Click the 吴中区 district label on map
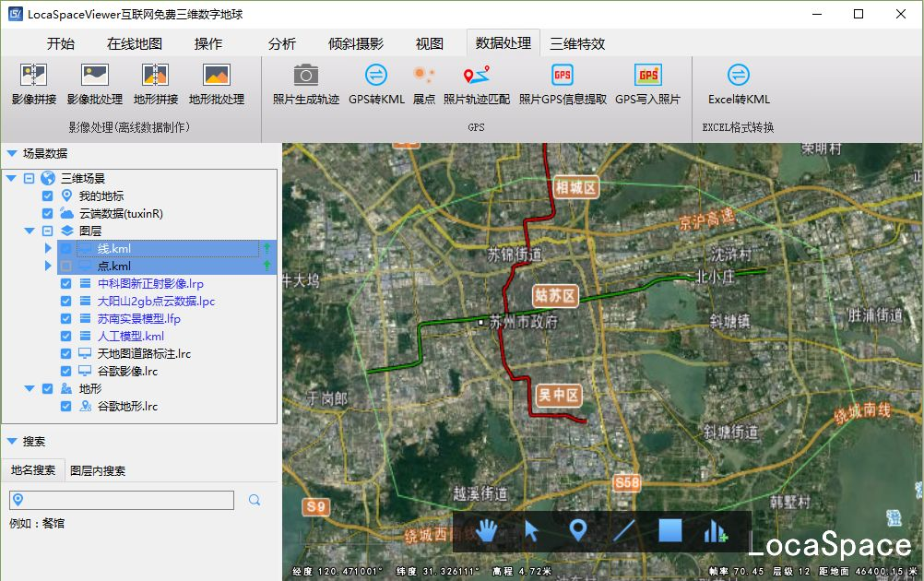Image resolution: width=924 pixels, height=581 pixels. point(558,395)
